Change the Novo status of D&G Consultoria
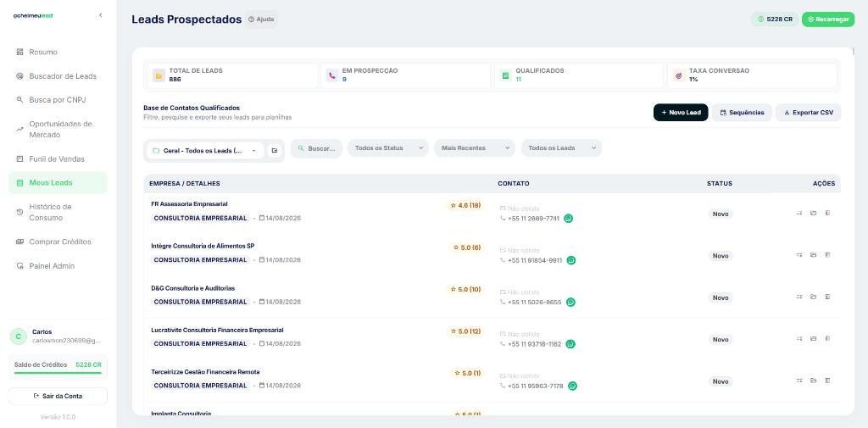 pyautogui.click(x=721, y=297)
